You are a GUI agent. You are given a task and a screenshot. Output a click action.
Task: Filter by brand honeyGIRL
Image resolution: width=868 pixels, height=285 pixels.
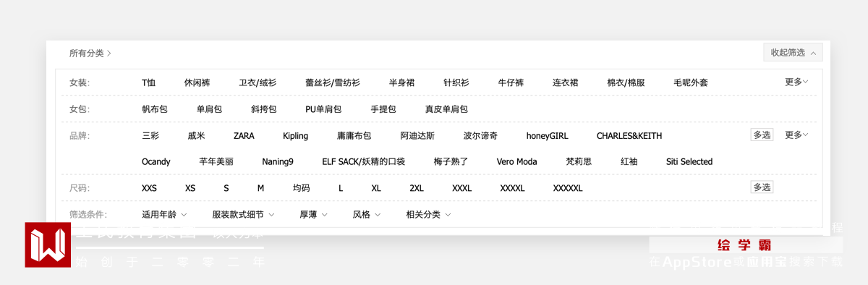[547, 135]
